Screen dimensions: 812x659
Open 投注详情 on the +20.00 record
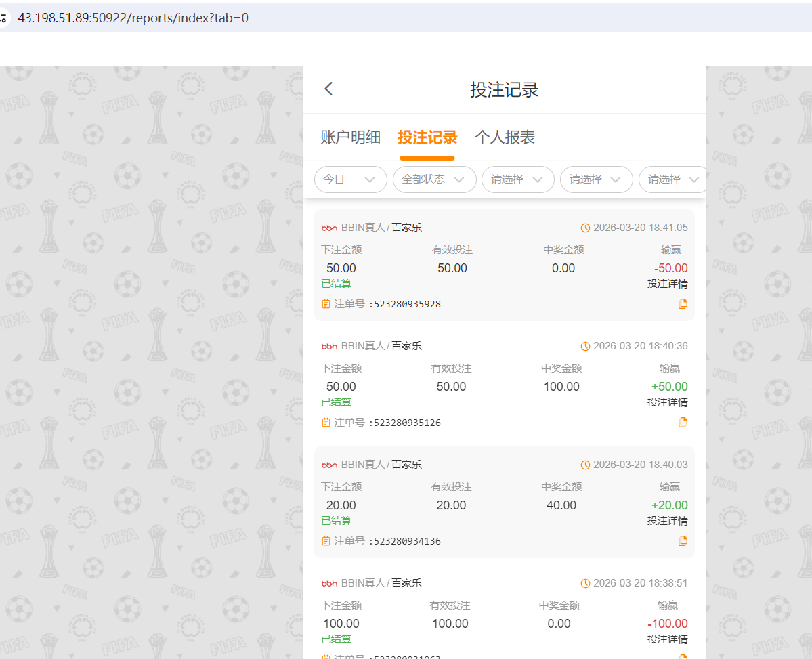668,520
